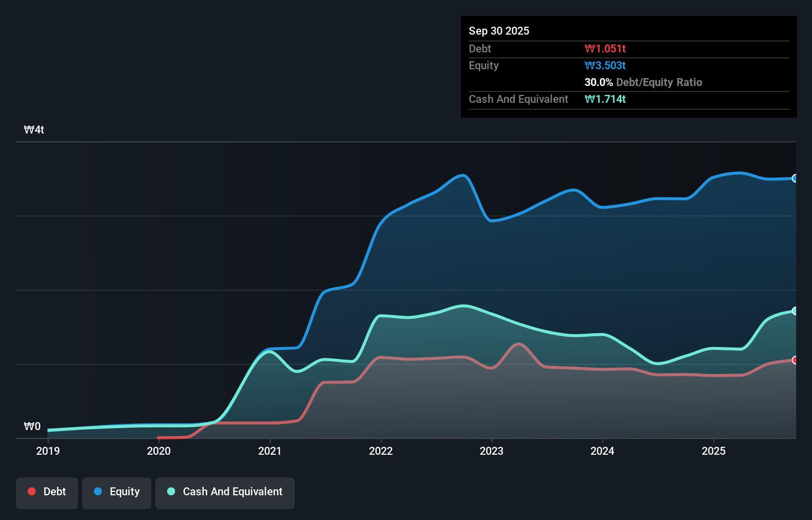Click the red Debt legend dot
The image size is (812, 520).
click(x=32, y=491)
